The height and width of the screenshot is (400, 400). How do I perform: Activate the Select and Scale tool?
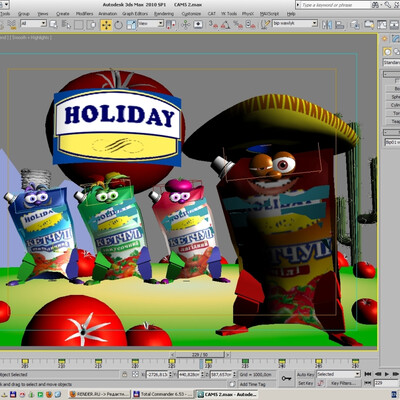point(131,25)
